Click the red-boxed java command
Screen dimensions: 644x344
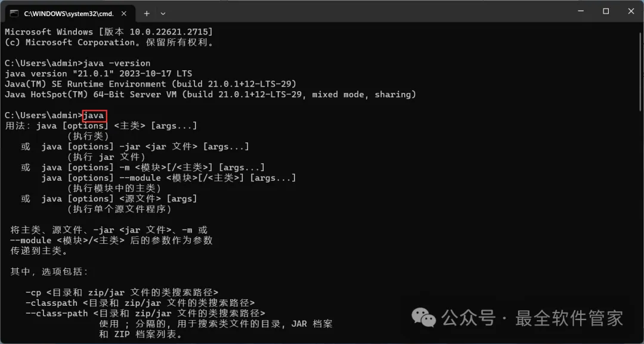point(95,116)
